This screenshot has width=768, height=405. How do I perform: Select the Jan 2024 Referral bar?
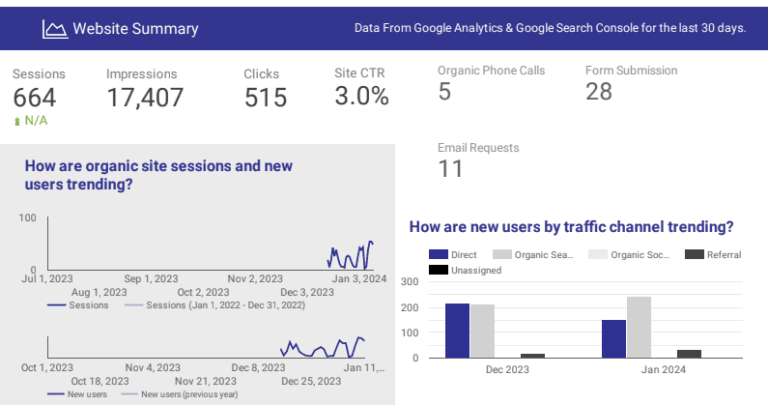tap(689, 353)
